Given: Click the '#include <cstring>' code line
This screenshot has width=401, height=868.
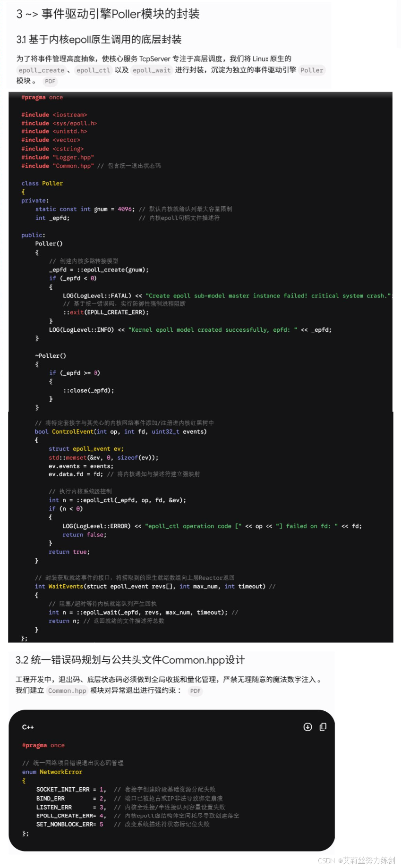Looking at the screenshot, I should point(52,149).
